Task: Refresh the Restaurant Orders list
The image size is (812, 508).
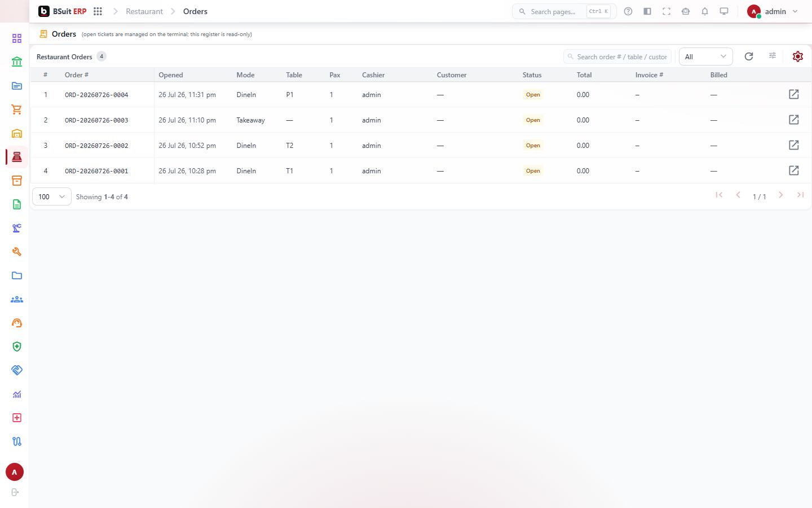Action: point(749,56)
